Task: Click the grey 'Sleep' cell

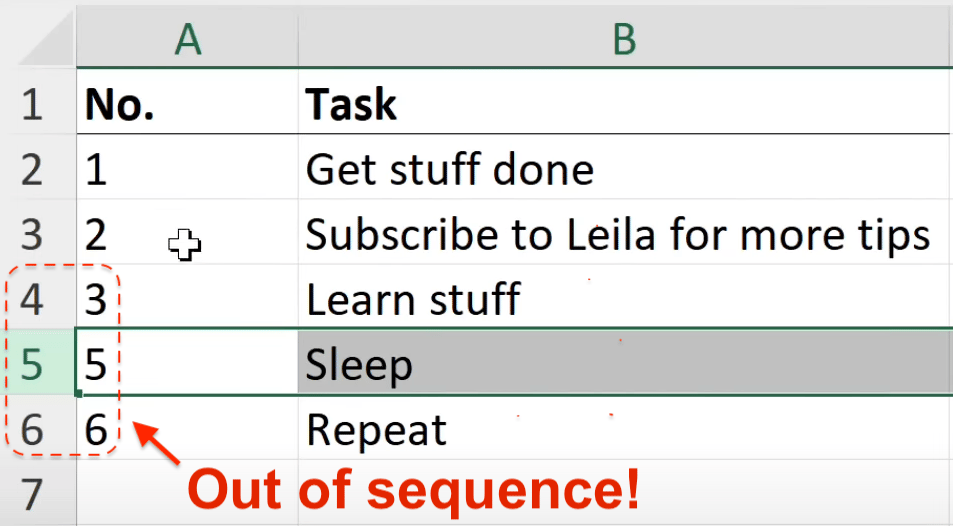Action: 625,362
